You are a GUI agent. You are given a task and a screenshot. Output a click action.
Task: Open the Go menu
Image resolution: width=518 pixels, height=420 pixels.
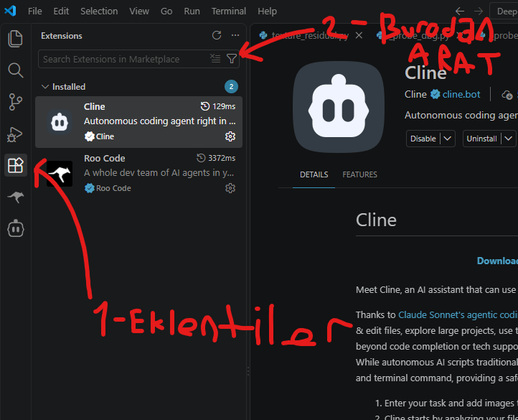(x=166, y=11)
